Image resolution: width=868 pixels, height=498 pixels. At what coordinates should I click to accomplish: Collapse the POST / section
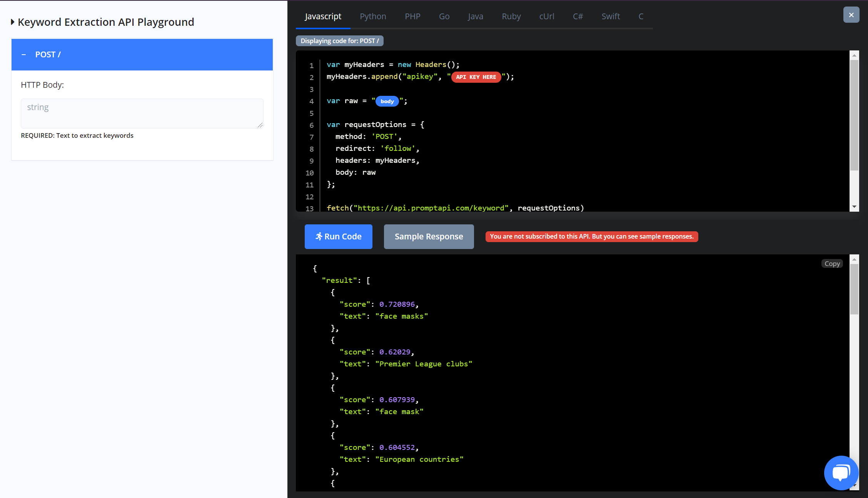24,54
